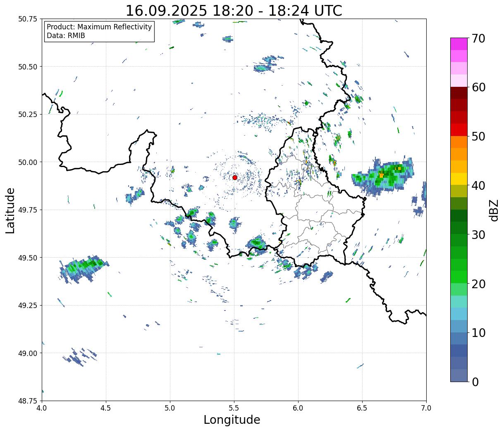Click the orange swatch just below 50 dBZ
The image size is (504, 430).
(x=459, y=142)
